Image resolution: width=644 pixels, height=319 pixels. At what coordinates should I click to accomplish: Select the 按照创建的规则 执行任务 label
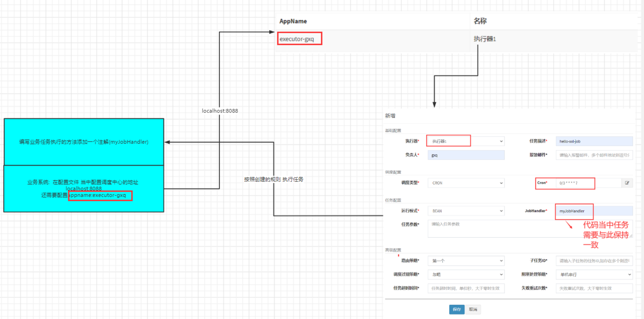[274, 179]
